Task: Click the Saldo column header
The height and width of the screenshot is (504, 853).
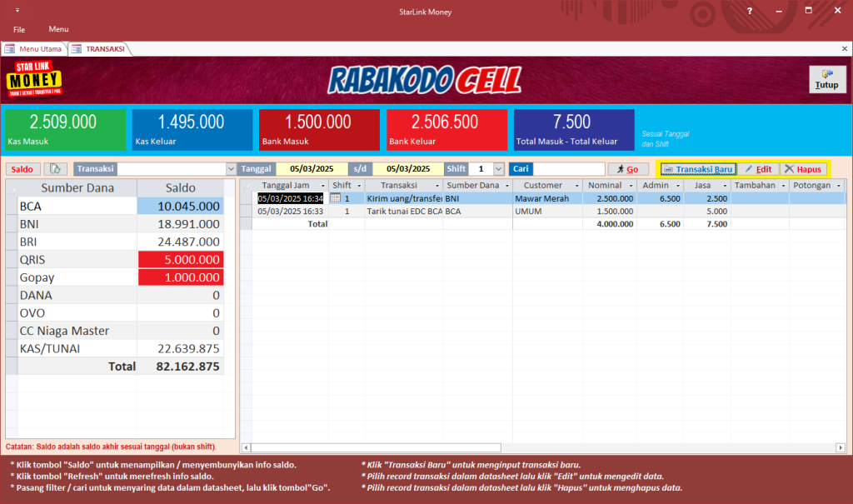Action: pos(181,187)
